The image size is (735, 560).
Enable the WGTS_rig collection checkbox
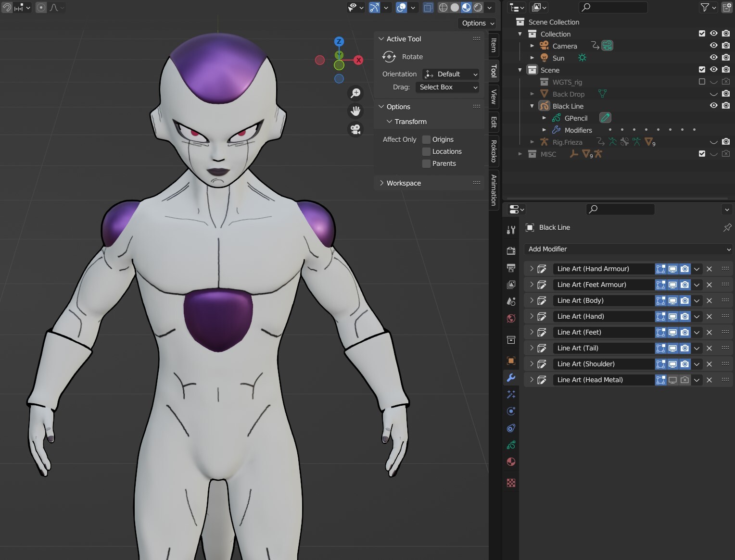click(x=702, y=82)
